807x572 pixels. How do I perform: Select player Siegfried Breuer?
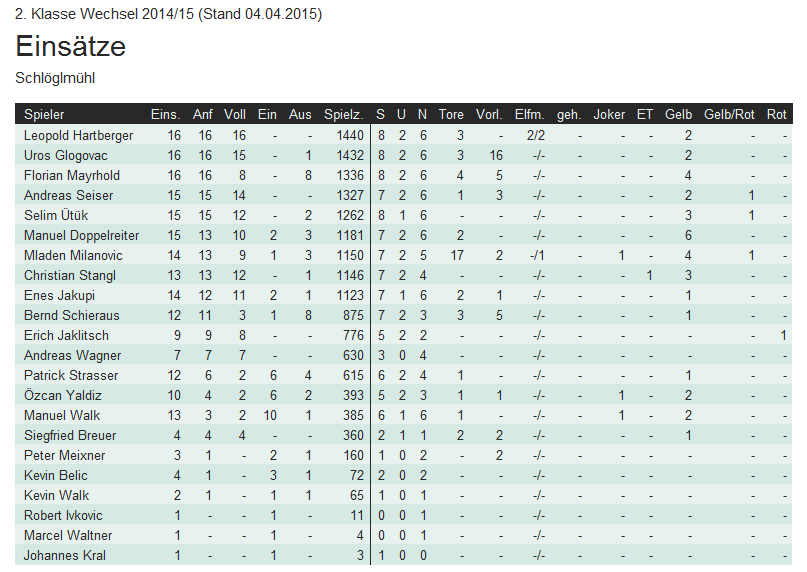pos(70,435)
